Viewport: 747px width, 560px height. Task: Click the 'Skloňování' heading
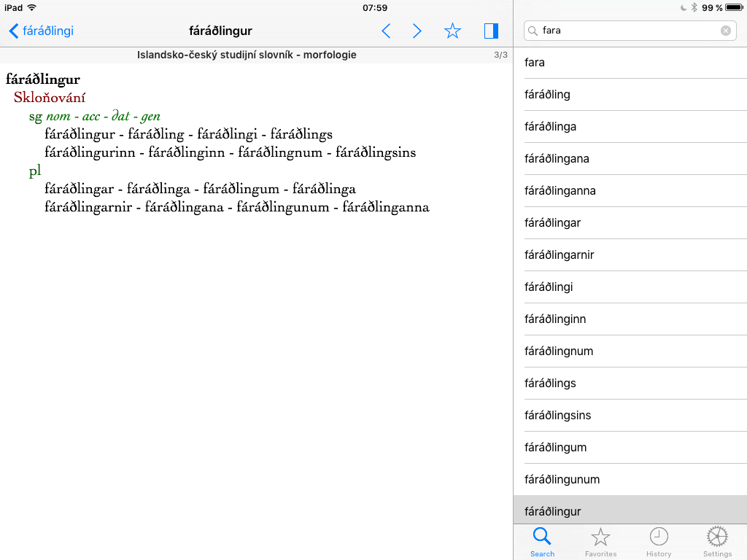(50, 98)
